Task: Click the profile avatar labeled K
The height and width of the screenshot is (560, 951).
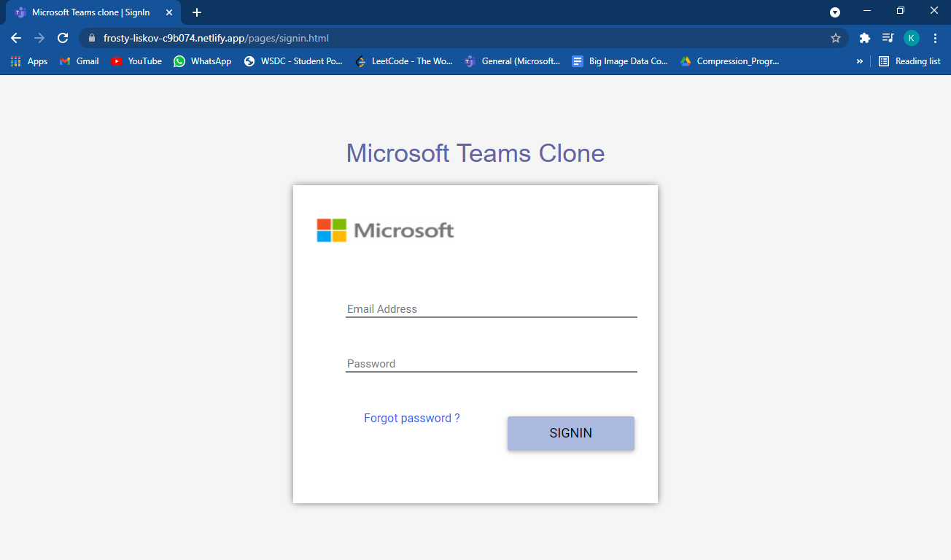Action: pos(911,37)
